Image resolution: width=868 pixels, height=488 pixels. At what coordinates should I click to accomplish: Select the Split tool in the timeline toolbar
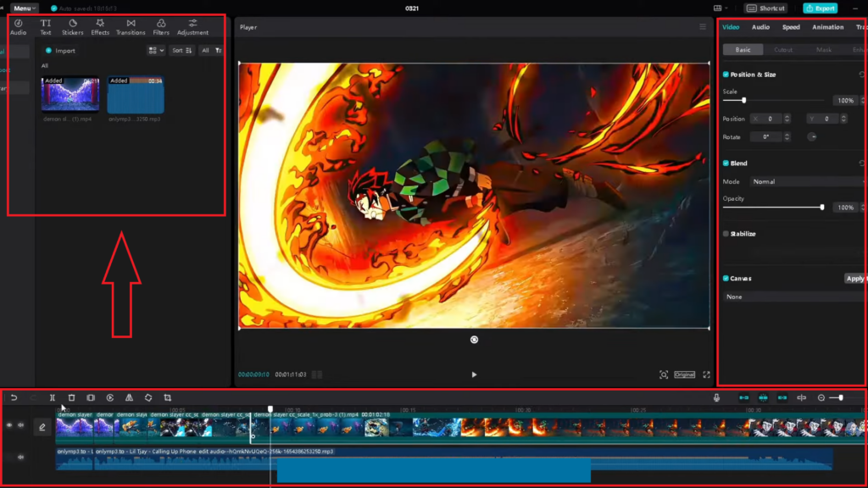tap(52, 396)
